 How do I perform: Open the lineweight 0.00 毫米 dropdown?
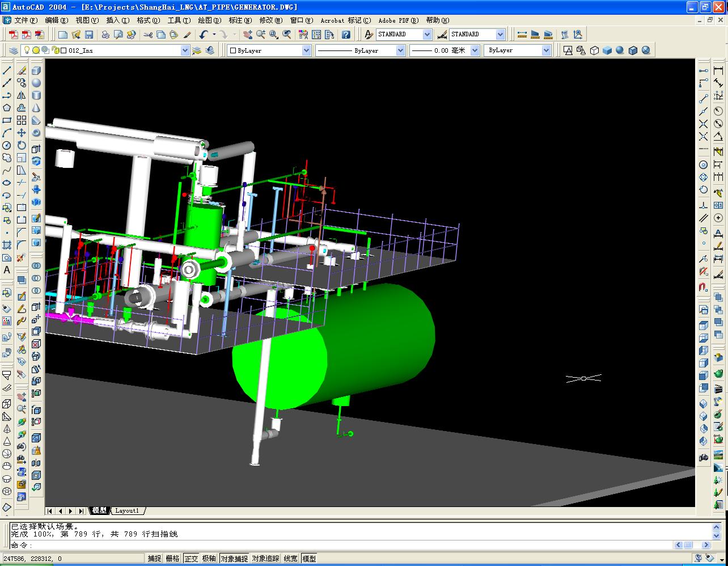[x=475, y=50]
